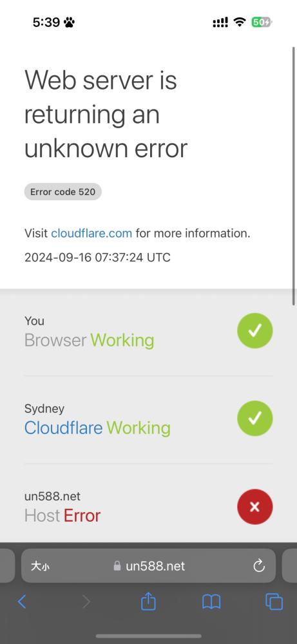Reload the page with refresh icon

click(x=259, y=566)
